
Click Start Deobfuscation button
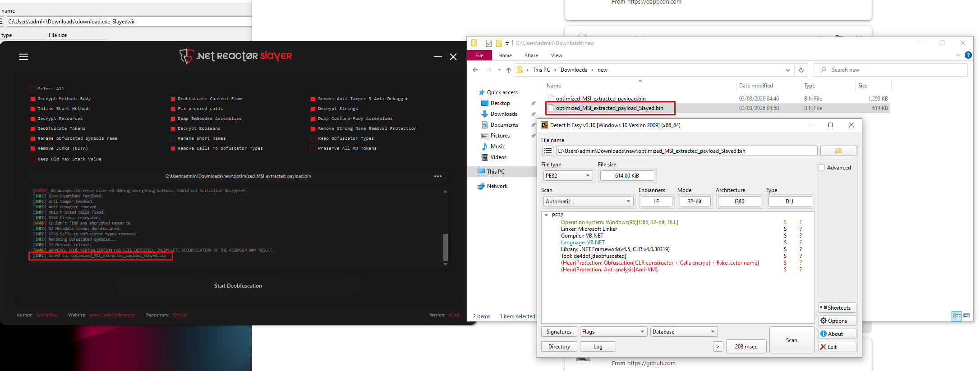pyautogui.click(x=238, y=286)
